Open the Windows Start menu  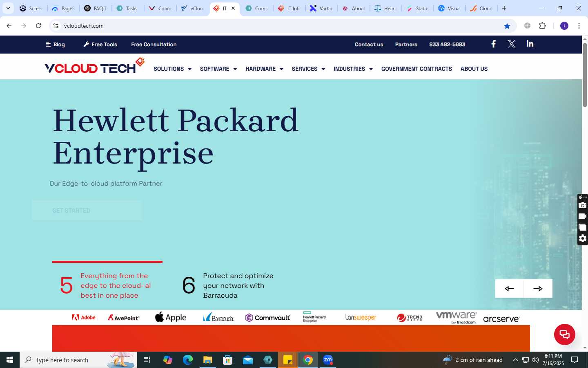pyautogui.click(x=10, y=360)
